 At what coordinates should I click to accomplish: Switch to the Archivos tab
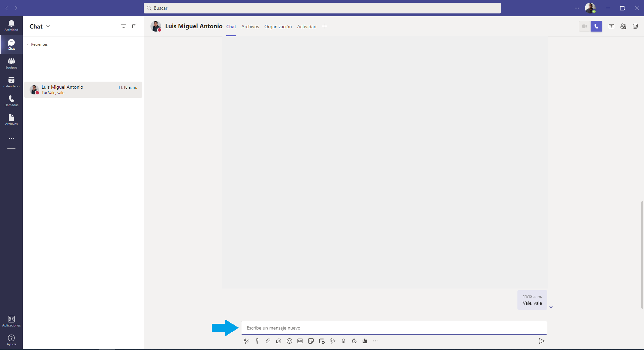tap(250, 27)
